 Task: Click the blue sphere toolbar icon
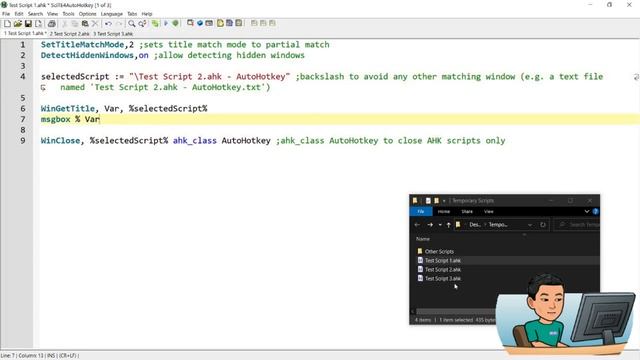tap(200, 23)
